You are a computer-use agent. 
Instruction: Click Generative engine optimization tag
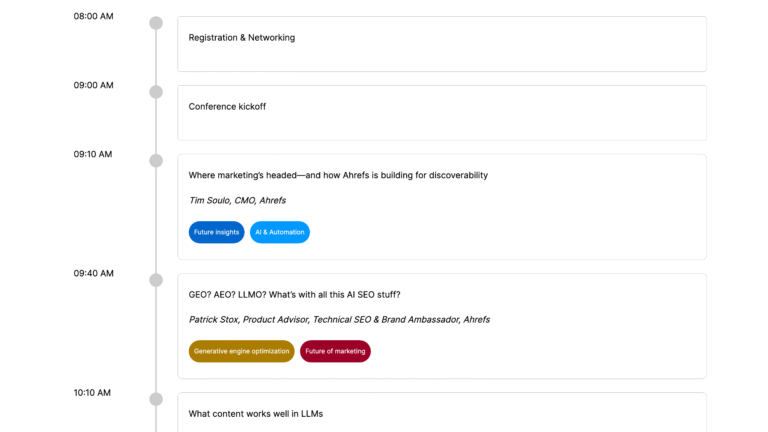coord(241,351)
